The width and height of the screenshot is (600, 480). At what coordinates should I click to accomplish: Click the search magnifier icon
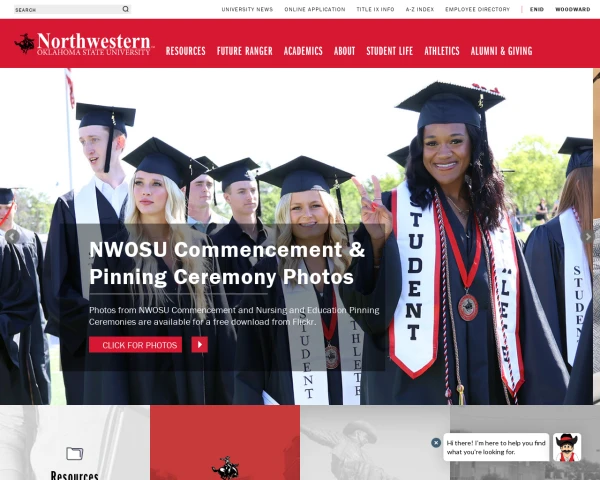[126, 9]
